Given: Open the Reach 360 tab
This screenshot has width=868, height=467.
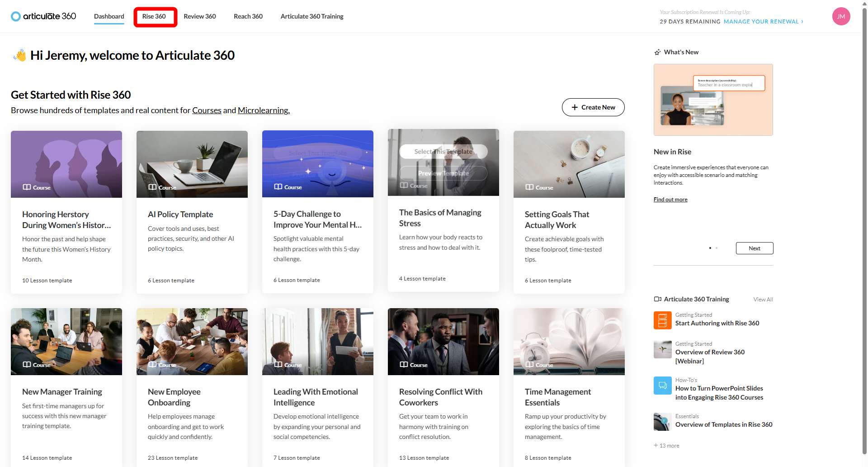Looking at the screenshot, I should (x=248, y=16).
